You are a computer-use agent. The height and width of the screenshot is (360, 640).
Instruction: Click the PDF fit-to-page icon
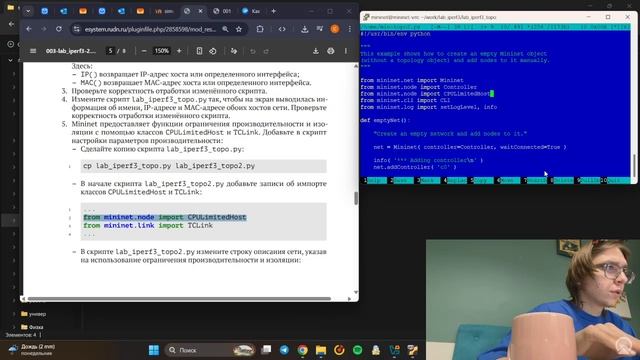pos(199,51)
